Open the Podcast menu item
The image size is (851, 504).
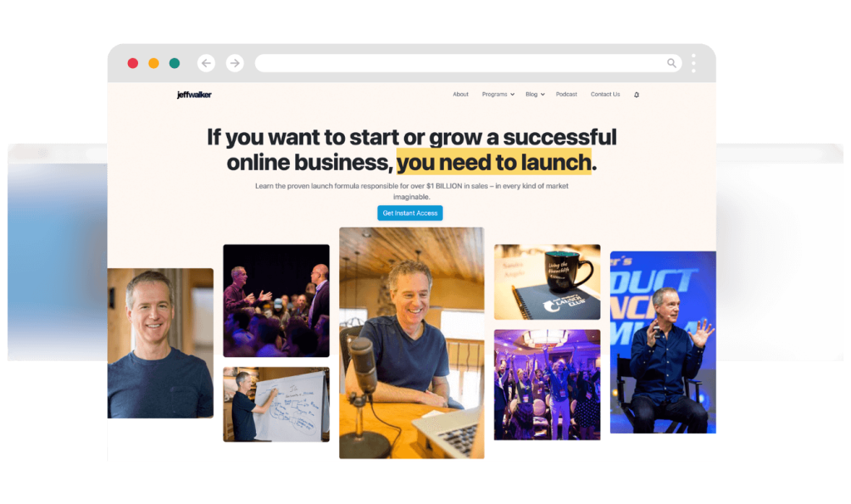coord(566,95)
